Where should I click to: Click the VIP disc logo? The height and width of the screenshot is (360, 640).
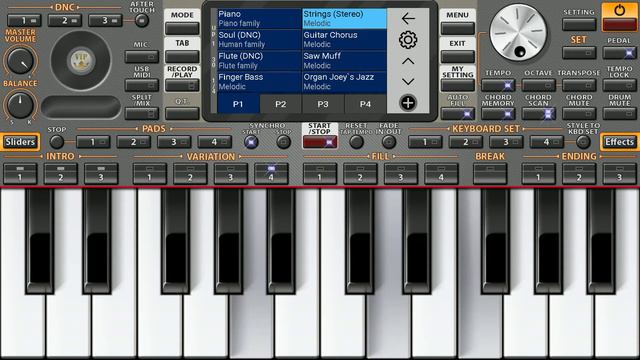(x=81, y=60)
